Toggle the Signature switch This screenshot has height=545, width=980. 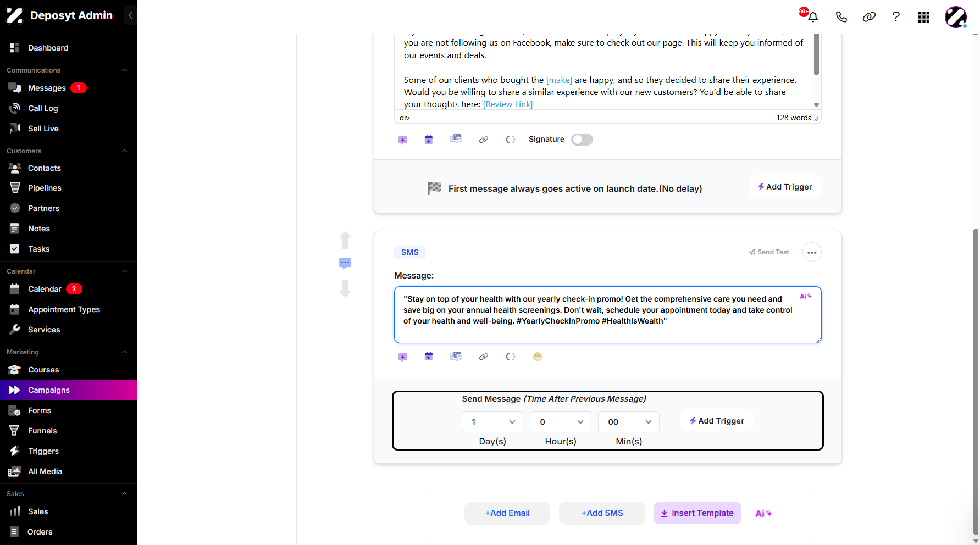pos(582,140)
